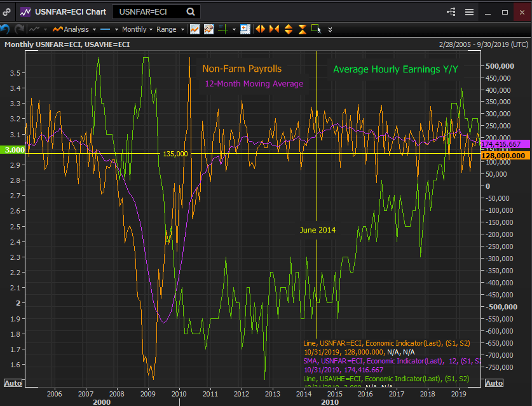The image size is (532, 406).
Task: Click the undo arrow icon
Action: pos(5,29)
